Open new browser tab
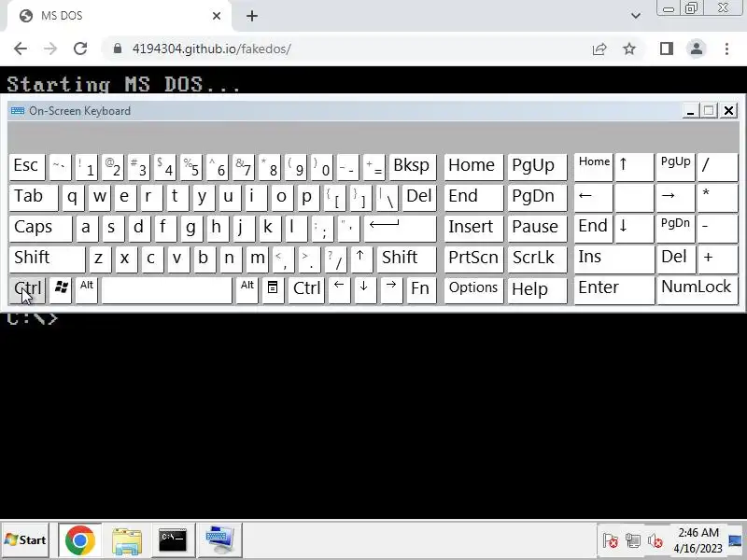This screenshot has height=560, width=747. coord(252,16)
